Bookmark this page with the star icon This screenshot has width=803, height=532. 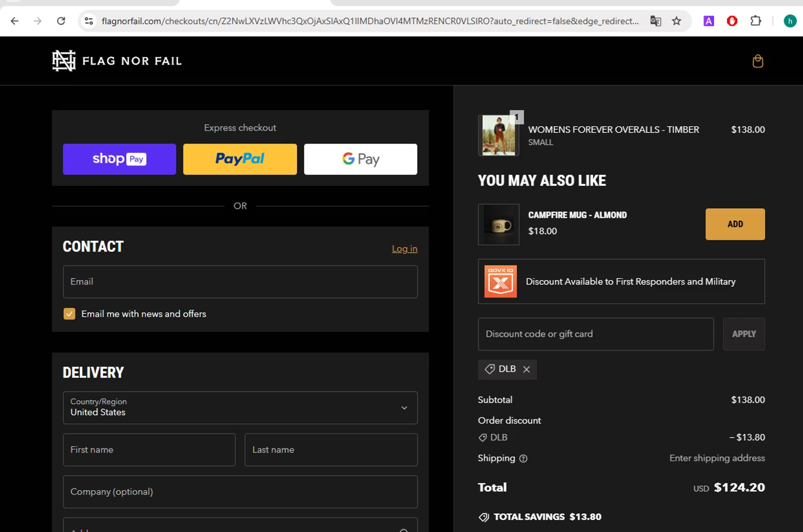pyautogui.click(x=677, y=21)
